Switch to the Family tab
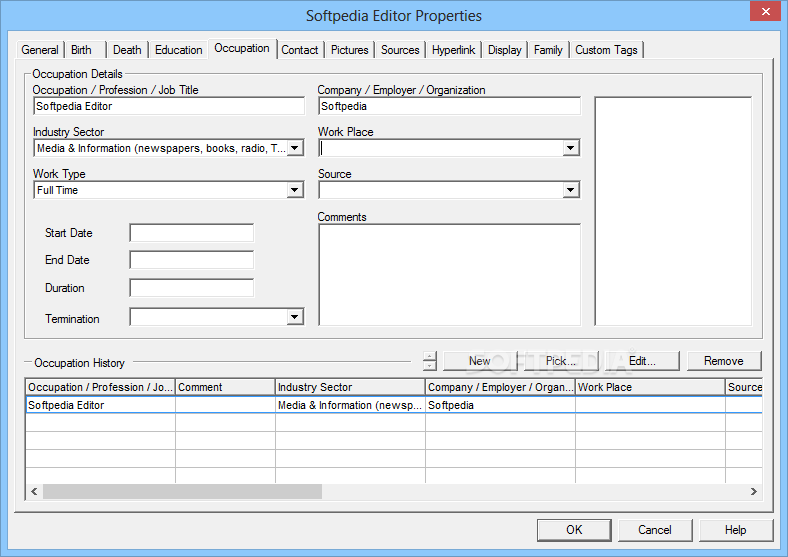 (548, 50)
